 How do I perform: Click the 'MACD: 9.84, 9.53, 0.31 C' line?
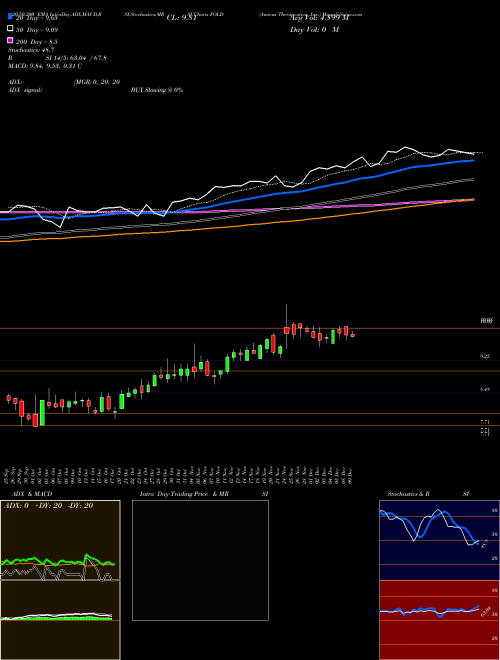(x=45, y=66)
